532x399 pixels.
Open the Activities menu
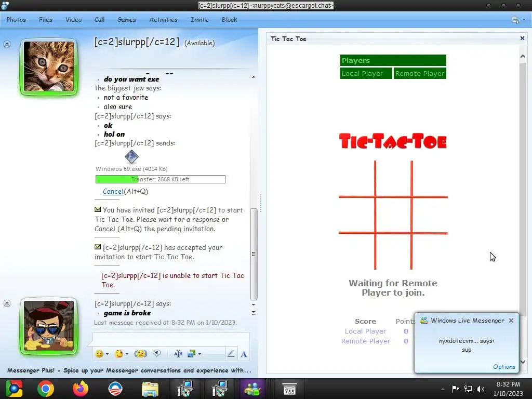(x=163, y=20)
